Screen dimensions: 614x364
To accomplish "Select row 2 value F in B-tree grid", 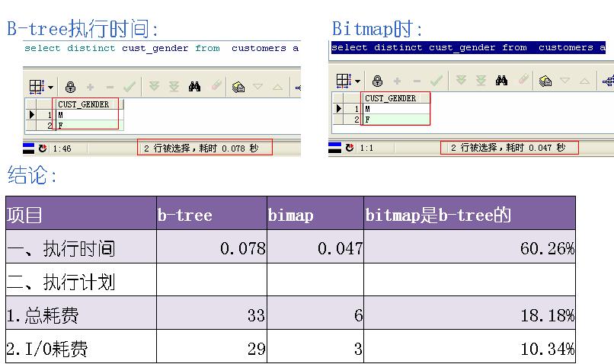I will click(x=88, y=125).
